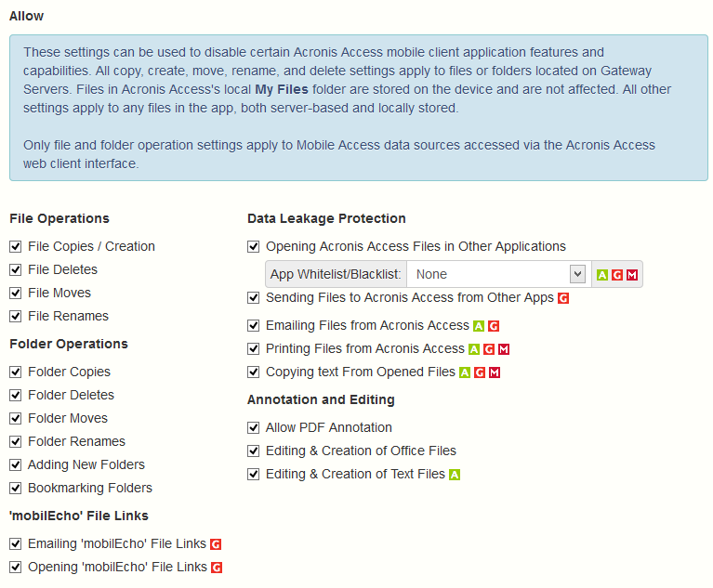713x588 pixels.
Task: Click A badge after Emailing Files from Acronis Access
Action: [x=479, y=326]
